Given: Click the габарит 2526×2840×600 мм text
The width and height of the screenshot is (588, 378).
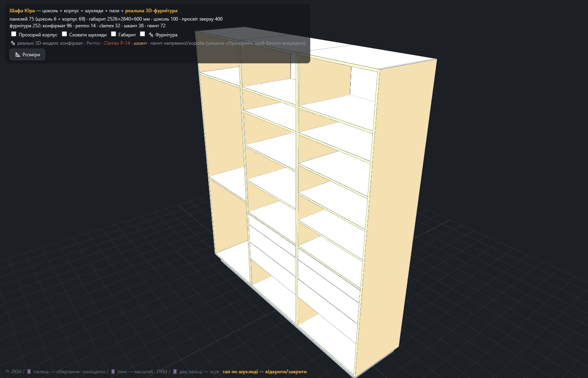Looking at the screenshot, I should tap(119, 19).
